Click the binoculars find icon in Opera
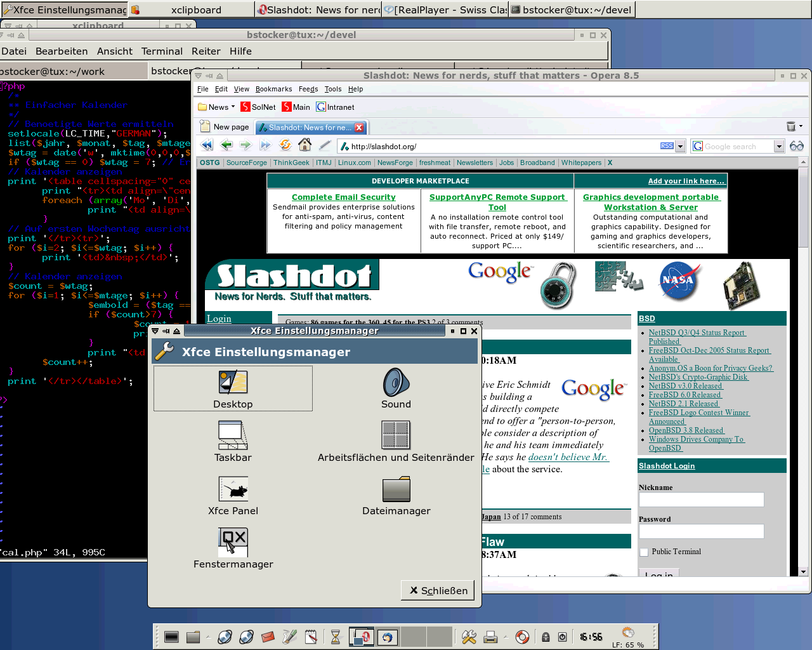Screen dimensions: 812x650 tap(797, 146)
